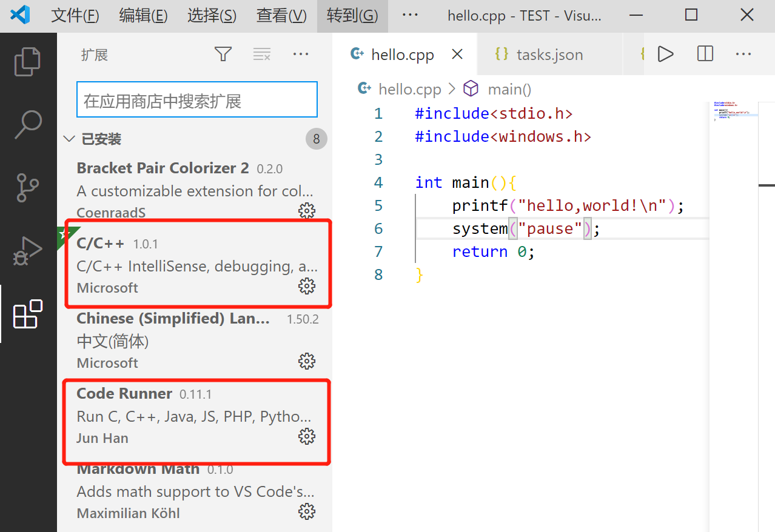Filter extensions with the funnel icon
The width and height of the screenshot is (775, 532).
pos(223,55)
